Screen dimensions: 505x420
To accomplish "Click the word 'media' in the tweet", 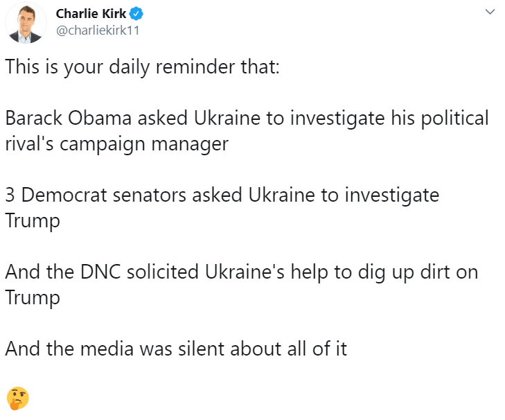I will (x=107, y=349).
